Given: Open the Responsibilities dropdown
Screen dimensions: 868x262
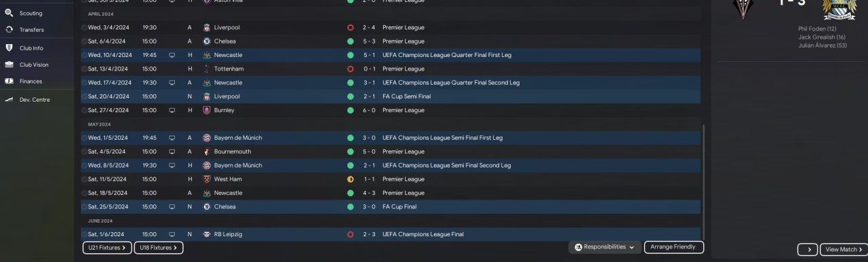Looking at the screenshot, I should coord(605,248).
